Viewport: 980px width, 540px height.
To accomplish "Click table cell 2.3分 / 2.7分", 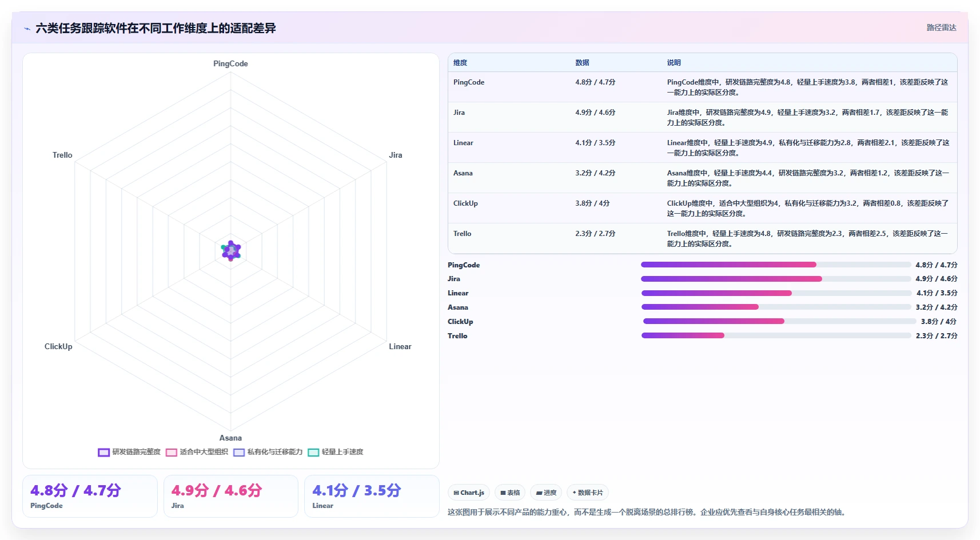I will tap(595, 234).
